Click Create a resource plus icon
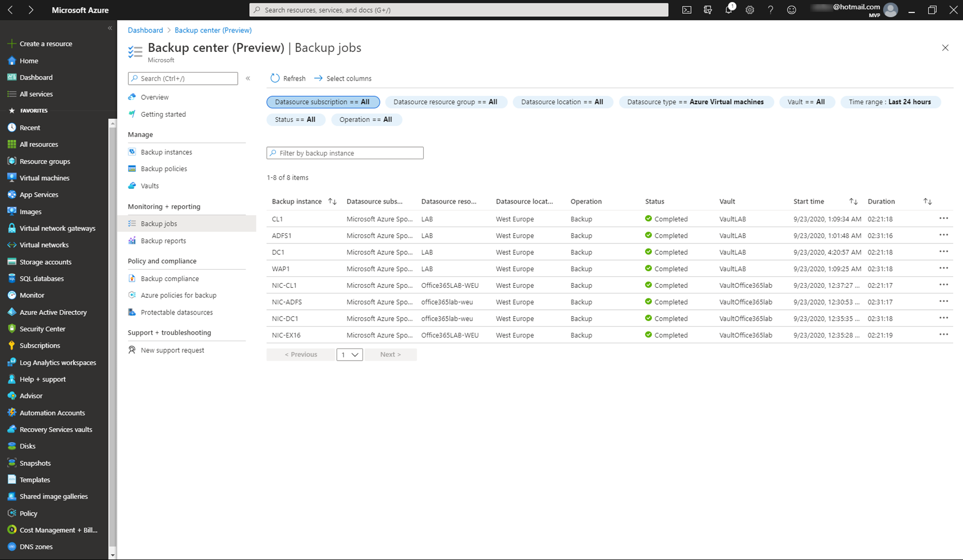 (x=12, y=44)
